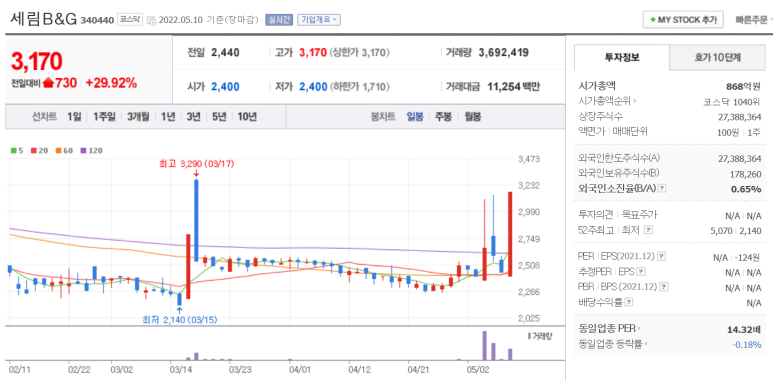This screenshot has height=381, width=773.
Task: Click the 투자의견 label
Action: [596, 215]
